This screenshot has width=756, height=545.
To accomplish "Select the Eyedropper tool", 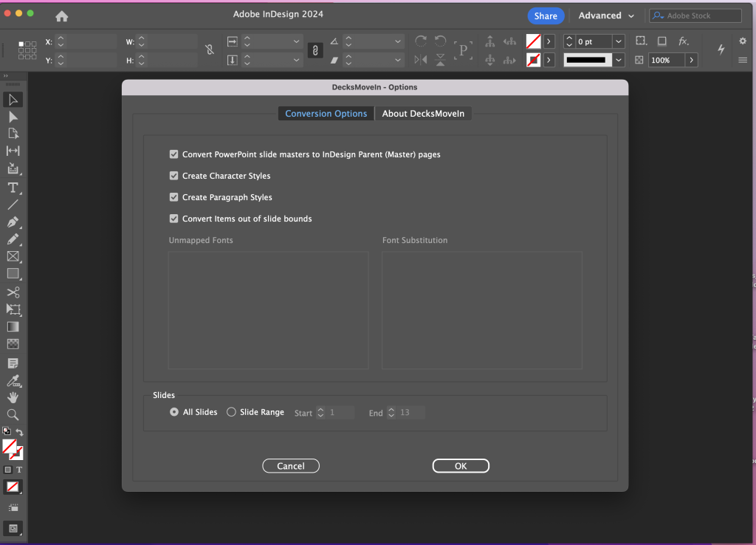I will click(x=13, y=381).
